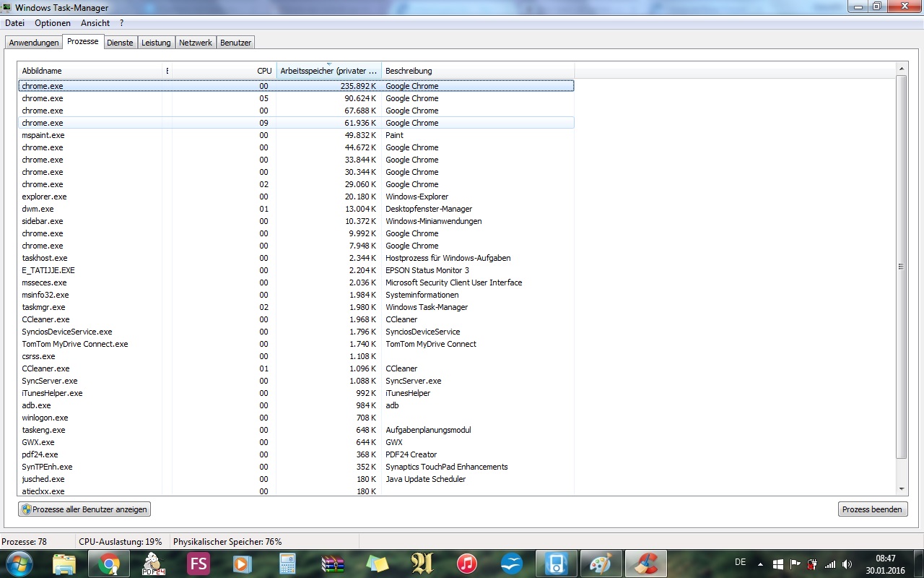Open the gothic letter A taskbar icon
Screen dimensions: 924x578
click(422, 564)
